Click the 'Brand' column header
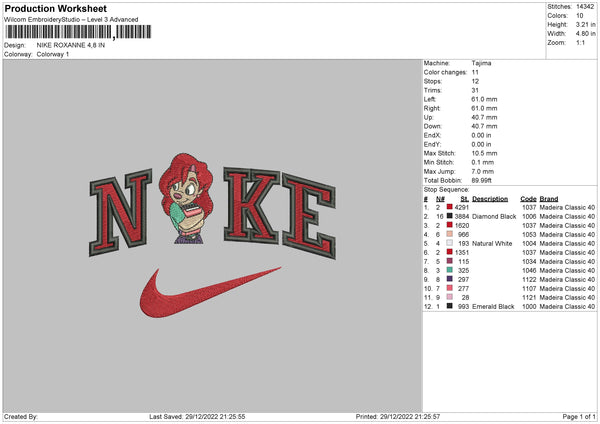 point(549,199)
